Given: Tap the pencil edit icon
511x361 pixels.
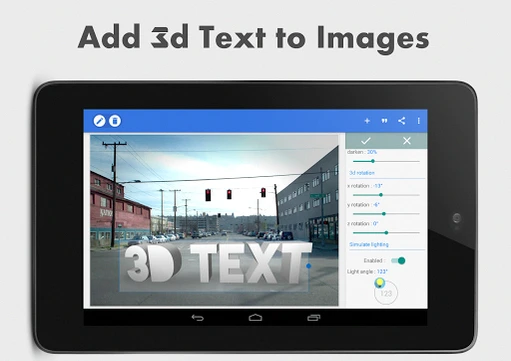Looking at the screenshot, I should pyautogui.click(x=99, y=121).
